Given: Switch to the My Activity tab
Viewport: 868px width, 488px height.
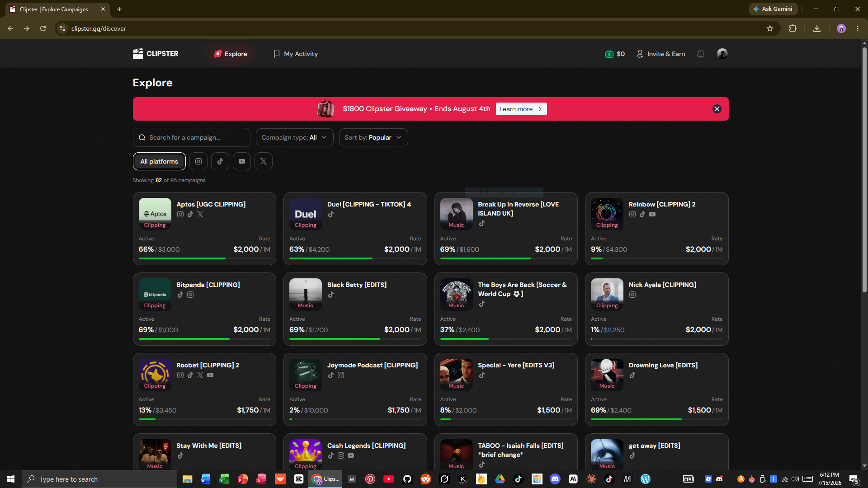Looking at the screenshot, I should [x=296, y=54].
